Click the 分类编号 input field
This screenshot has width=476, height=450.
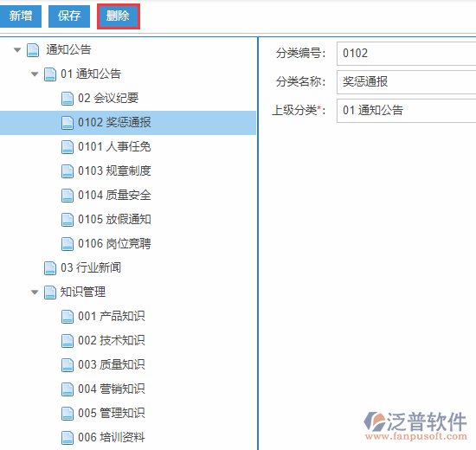(x=406, y=54)
